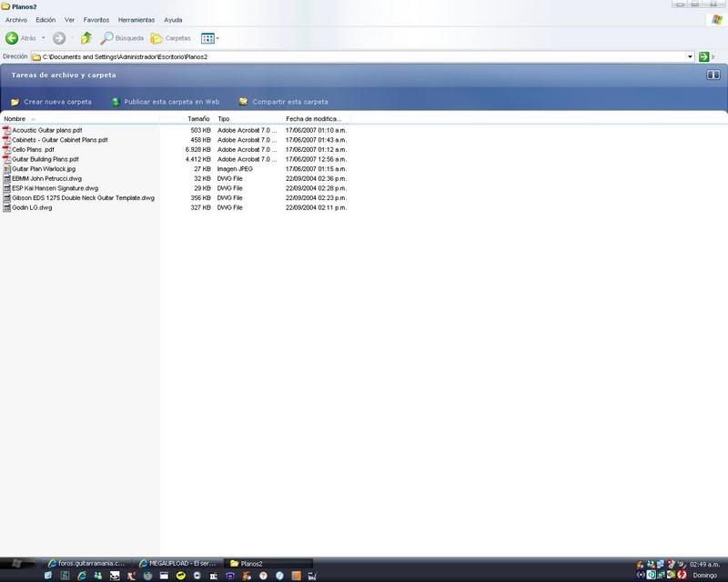
Task: Open the Ayuda menu
Action: coord(173,20)
